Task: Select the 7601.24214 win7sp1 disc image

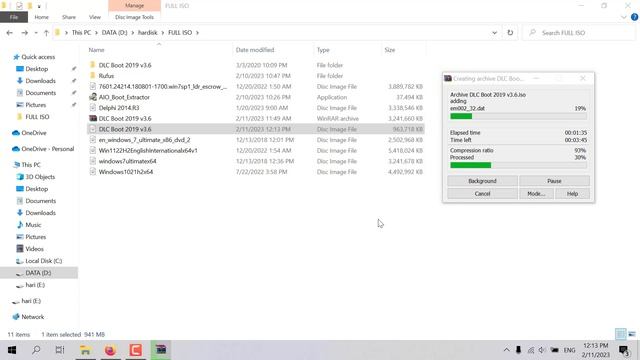Action: pos(162,87)
